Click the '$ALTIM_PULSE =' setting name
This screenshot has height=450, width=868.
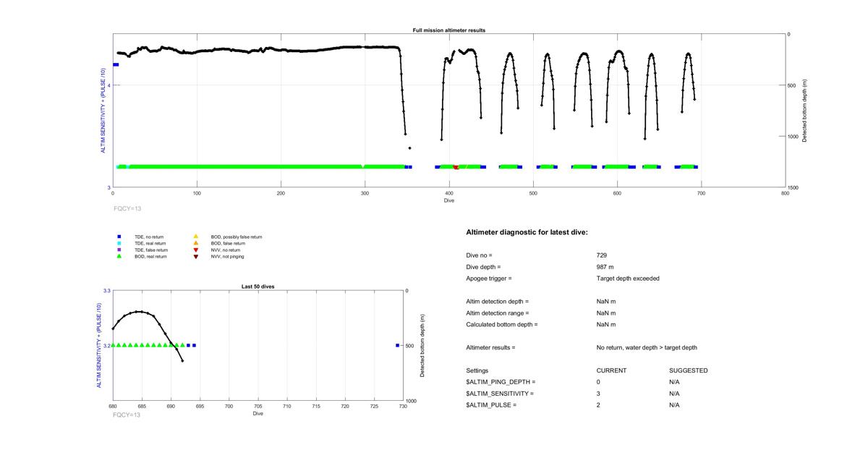pos(491,405)
